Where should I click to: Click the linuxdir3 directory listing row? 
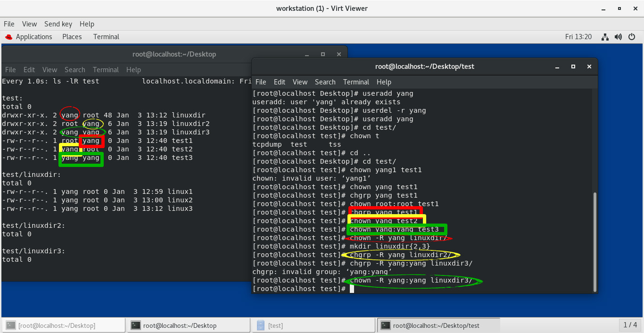106,132
